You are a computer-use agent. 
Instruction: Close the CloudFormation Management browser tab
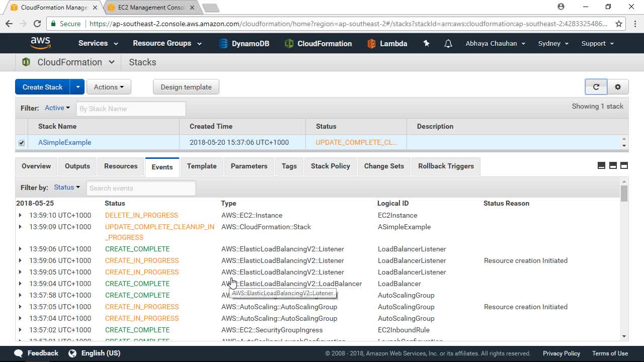click(95, 8)
